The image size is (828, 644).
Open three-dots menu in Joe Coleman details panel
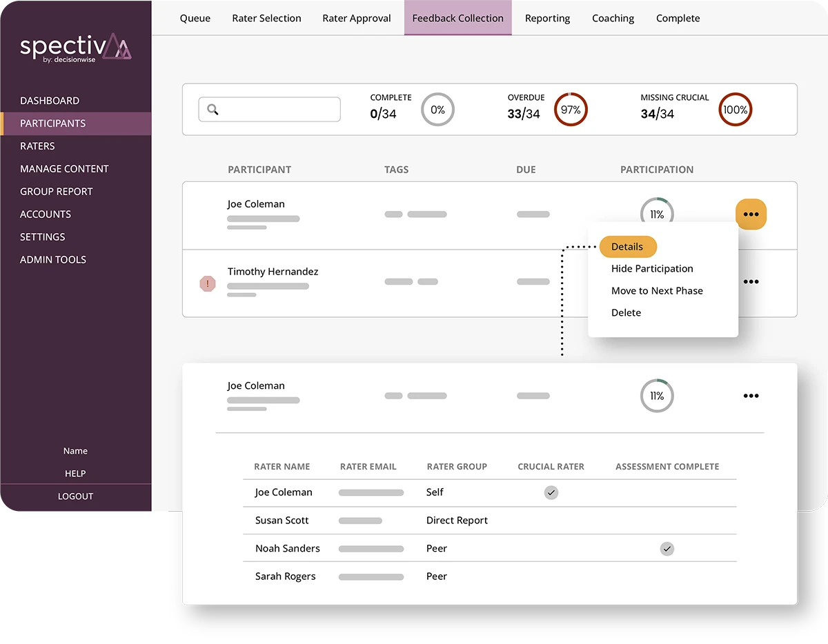[x=751, y=396]
